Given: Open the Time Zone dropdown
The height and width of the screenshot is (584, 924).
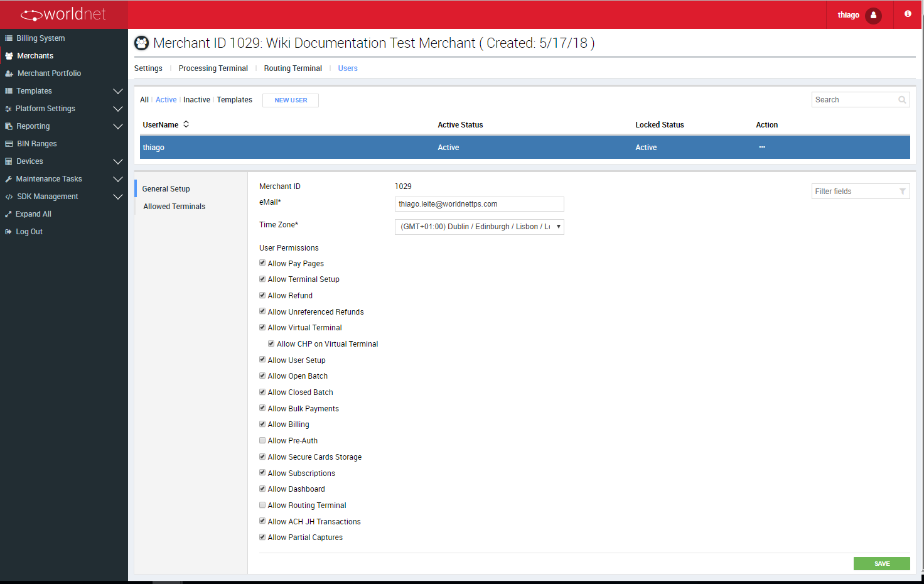Looking at the screenshot, I should [480, 227].
